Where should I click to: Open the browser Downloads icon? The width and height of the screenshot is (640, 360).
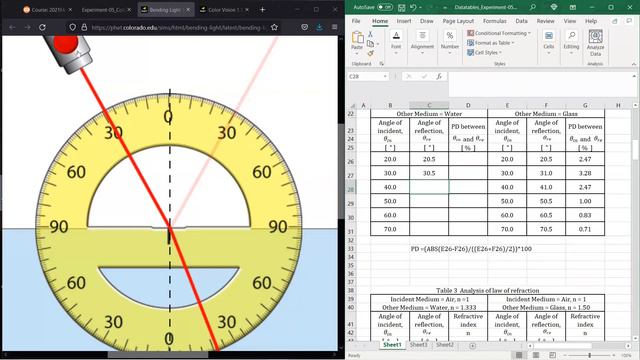click(319, 27)
